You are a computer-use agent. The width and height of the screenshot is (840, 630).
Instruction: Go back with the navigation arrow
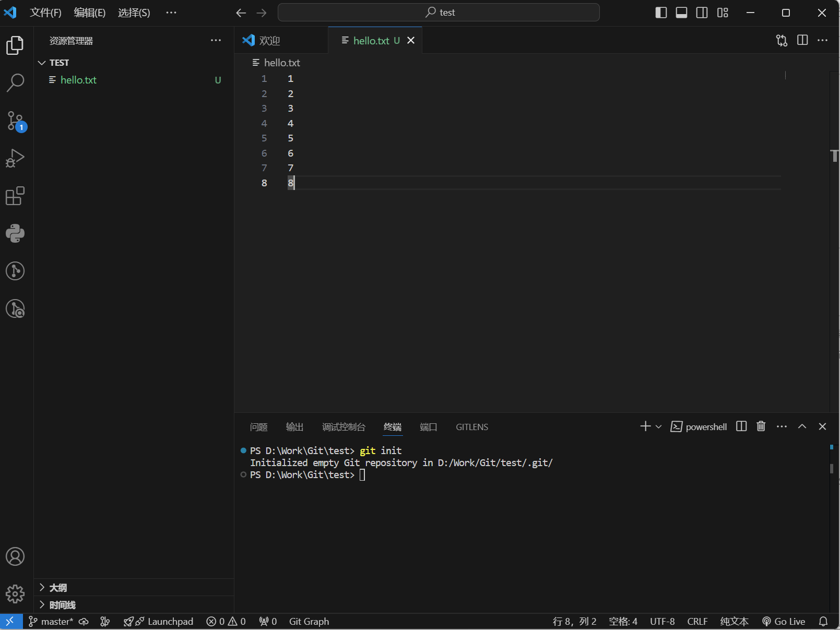[x=241, y=13]
